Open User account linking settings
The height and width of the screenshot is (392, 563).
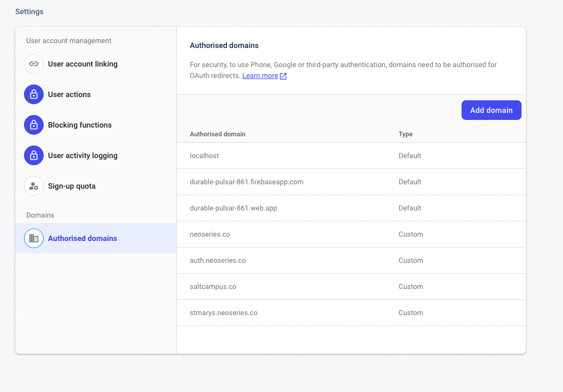point(95,64)
